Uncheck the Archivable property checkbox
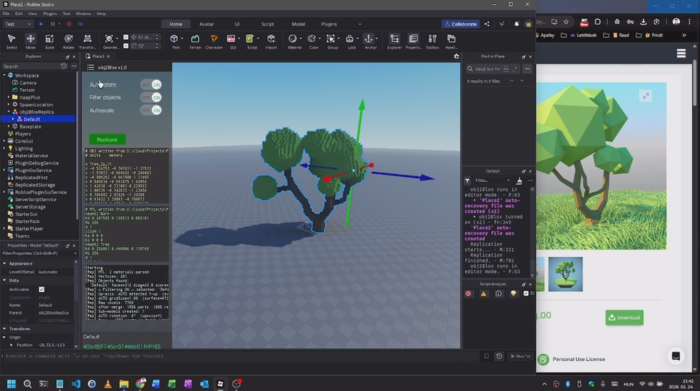The height and width of the screenshot is (391, 700). (x=42, y=290)
